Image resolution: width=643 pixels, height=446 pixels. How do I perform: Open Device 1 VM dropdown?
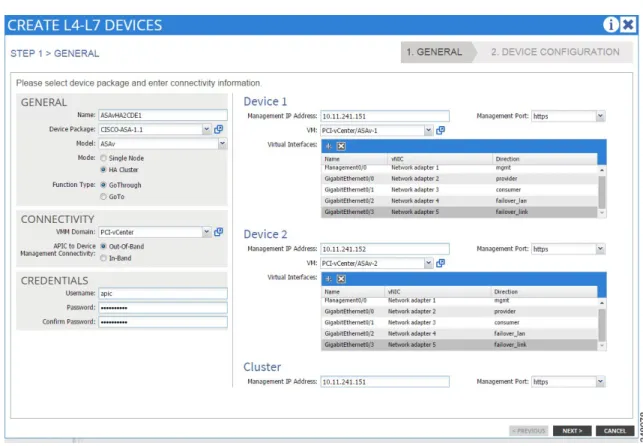[x=429, y=130]
